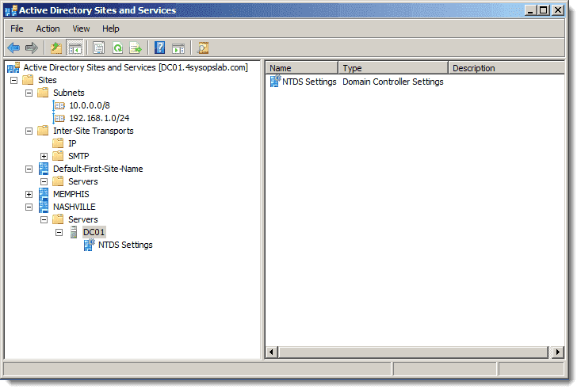The image size is (581, 392).
Task: Toggle the Show/Hide Action Pane icon
Action: point(178,48)
